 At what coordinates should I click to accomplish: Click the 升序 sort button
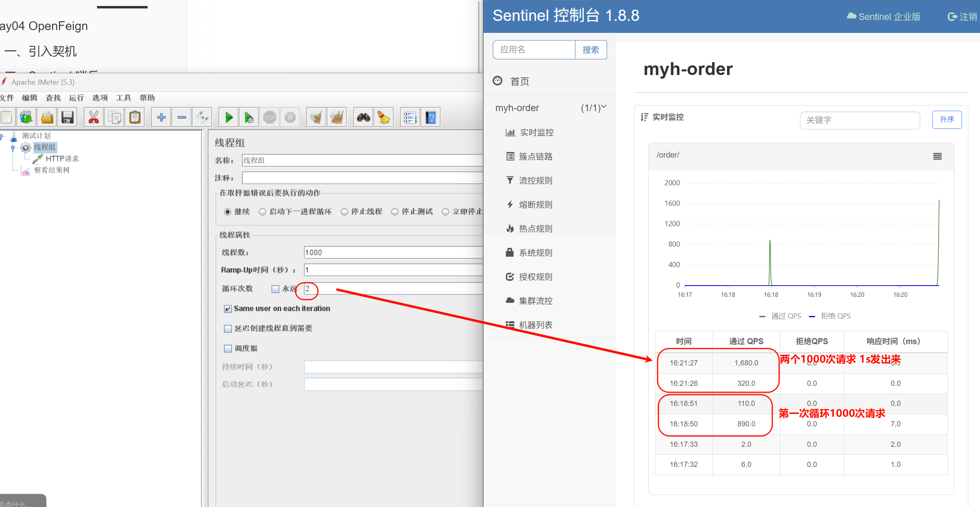tap(946, 120)
